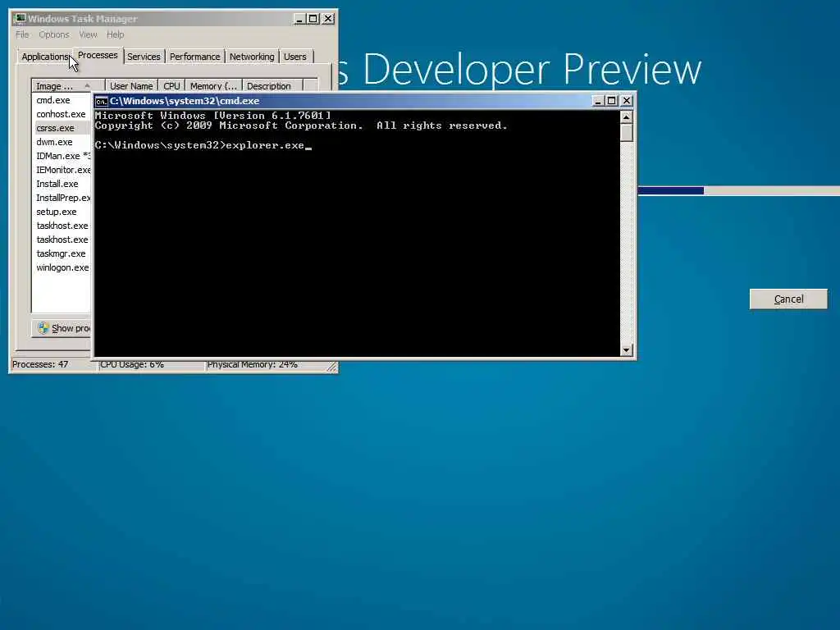This screenshot has height=630, width=840.
Task: Close the Windows Task Manager window
Action: (328, 19)
